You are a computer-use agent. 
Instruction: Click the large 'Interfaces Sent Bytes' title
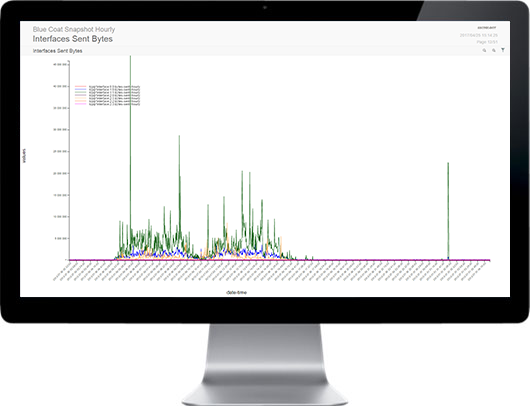tap(73, 39)
